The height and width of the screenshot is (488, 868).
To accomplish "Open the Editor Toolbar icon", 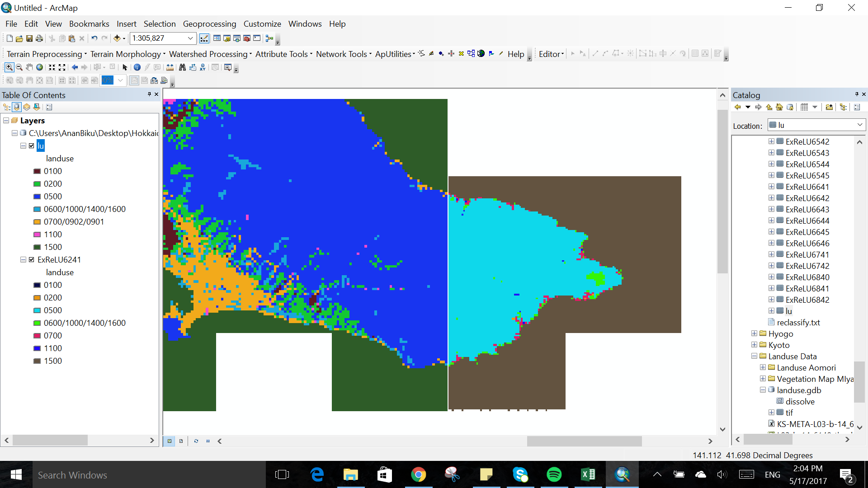I will coord(204,38).
